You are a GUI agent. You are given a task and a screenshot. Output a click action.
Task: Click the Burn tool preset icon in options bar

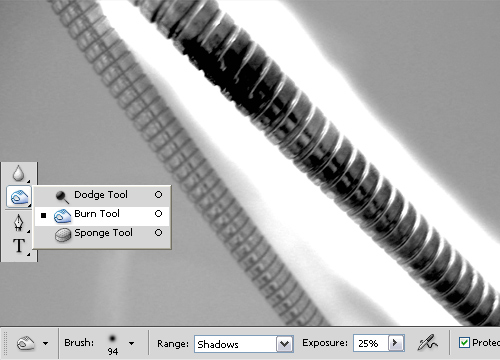26,343
